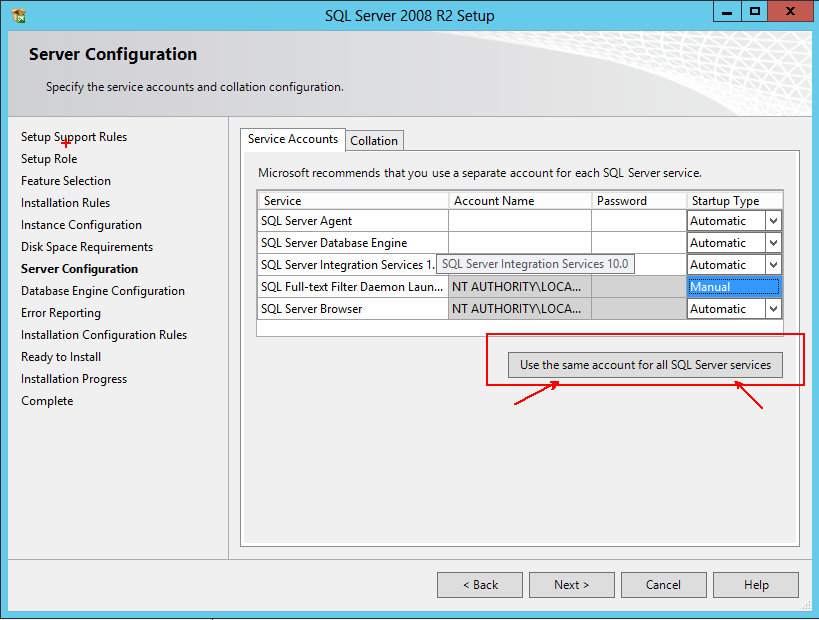819x620 pixels.
Task: Click NT AUTHORITY account for Full-text Filter Daemon
Action: pyautogui.click(x=520, y=287)
